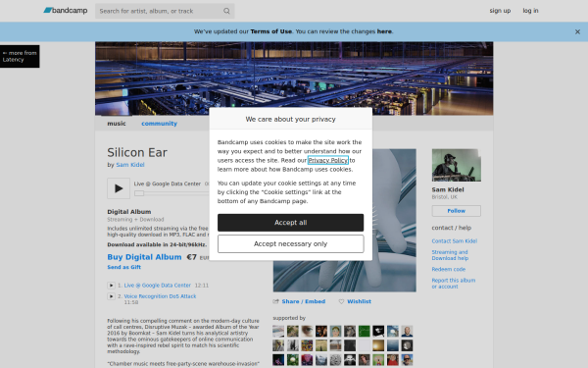Switch to the music tab
Image resolution: width=588 pixels, height=368 pixels.
coord(117,124)
